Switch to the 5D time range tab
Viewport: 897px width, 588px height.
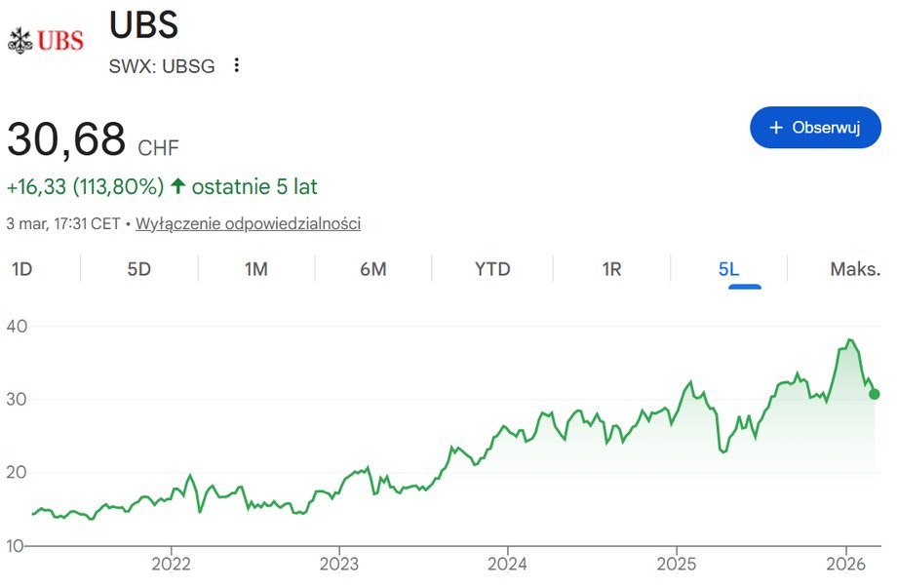click(x=137, y=268)
